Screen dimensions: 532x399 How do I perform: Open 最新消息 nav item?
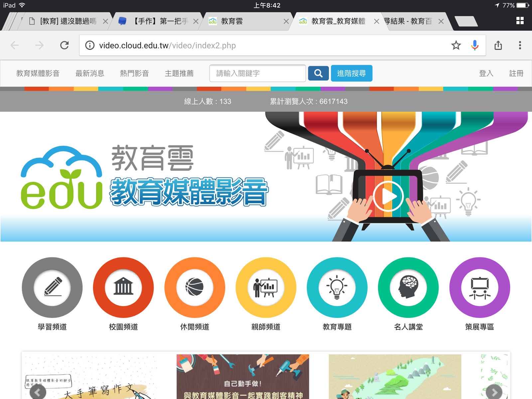pos(90,73)
